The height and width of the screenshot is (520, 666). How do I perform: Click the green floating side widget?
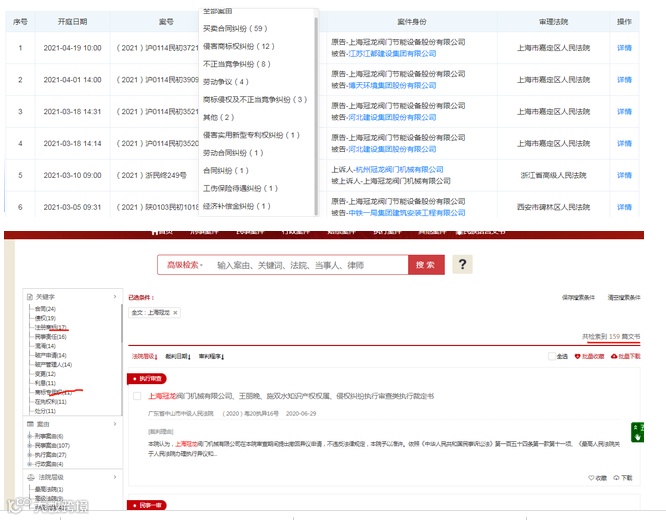coord(638,432)
